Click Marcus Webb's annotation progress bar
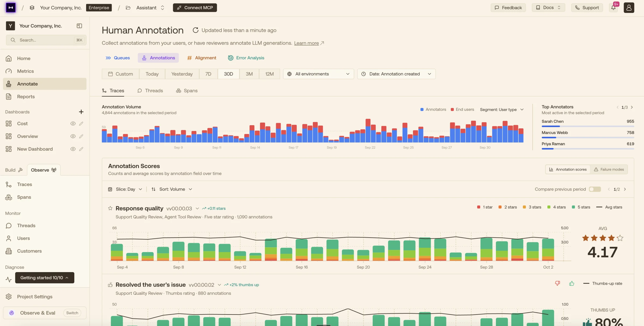 coord(588,138)
